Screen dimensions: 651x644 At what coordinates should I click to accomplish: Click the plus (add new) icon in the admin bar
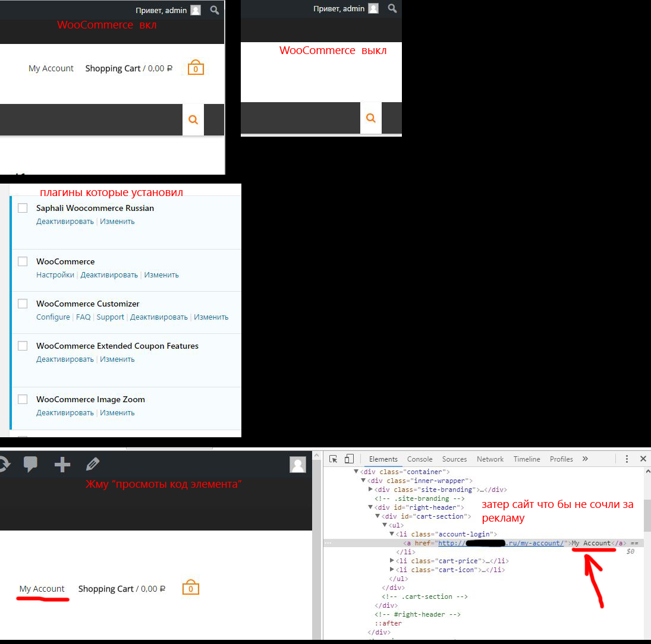pyautogui.click(x=62, y=465)
